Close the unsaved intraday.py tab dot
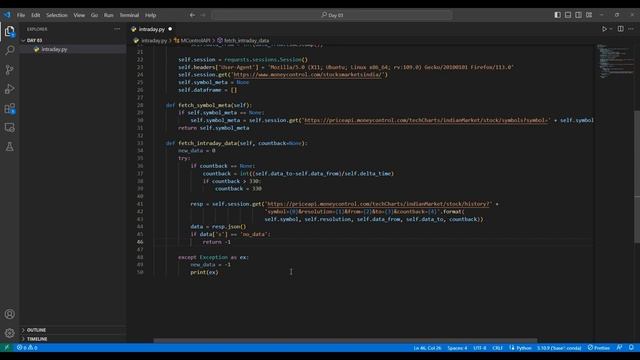The height and width of the screenshot is (360, 640). point(170,29)
